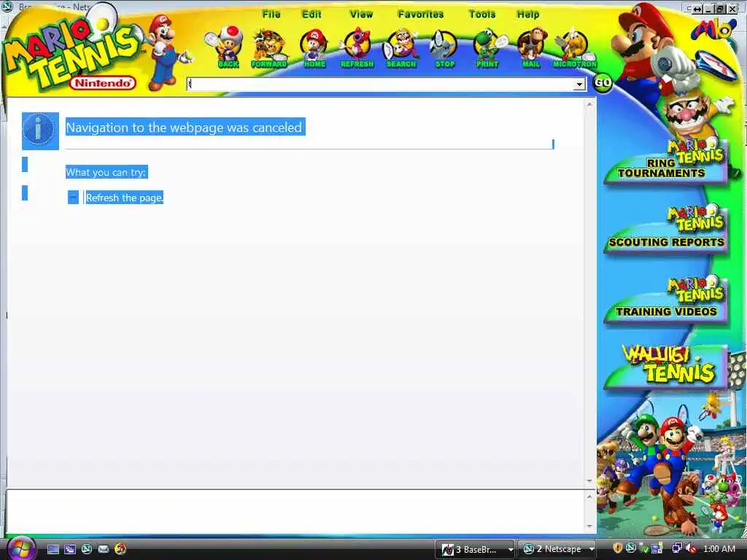Select the 3 BaseBr... taskbar group

click(472, 550)
